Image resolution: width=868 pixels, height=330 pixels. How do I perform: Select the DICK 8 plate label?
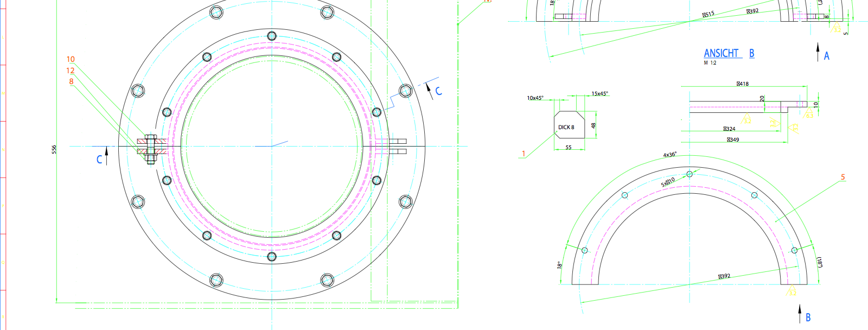tap(566, 128)
